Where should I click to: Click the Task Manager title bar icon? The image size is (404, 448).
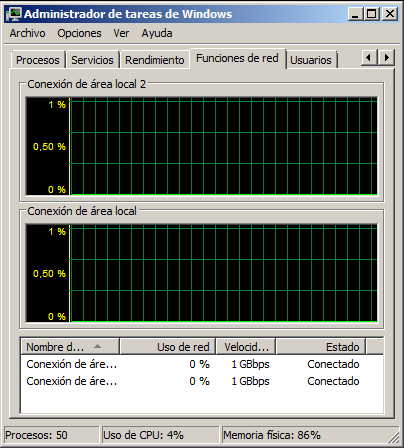tap(14, 14)
